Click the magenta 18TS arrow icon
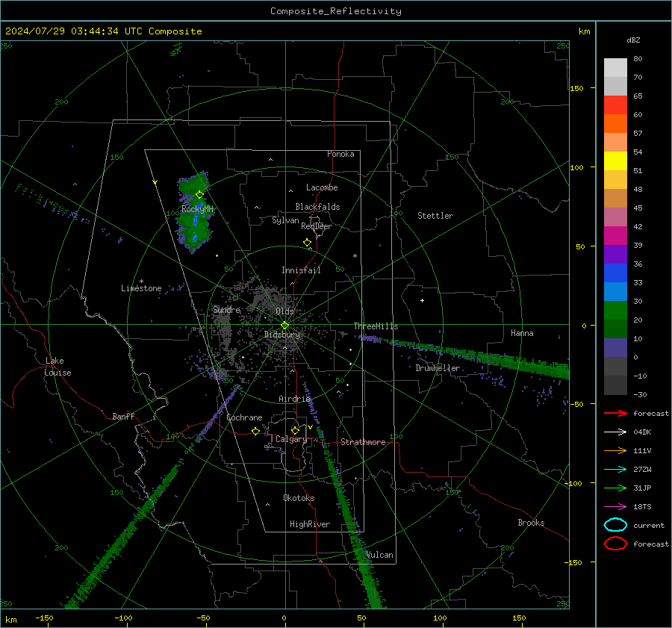The height and width of the screenshot is (628, 672). (x=615, y=507)
